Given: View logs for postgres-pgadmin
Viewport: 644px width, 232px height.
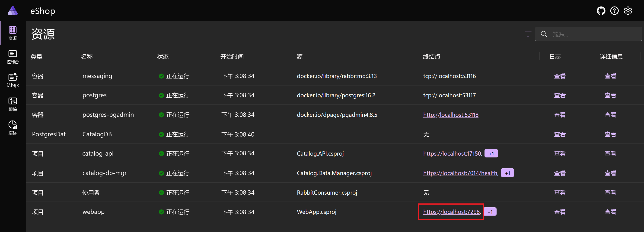Looking at the screenshot, I should pos(560,115).
